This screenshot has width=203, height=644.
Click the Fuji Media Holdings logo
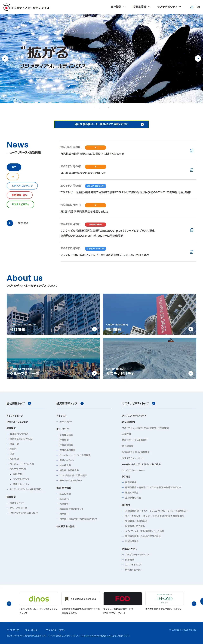coord(26,7)
